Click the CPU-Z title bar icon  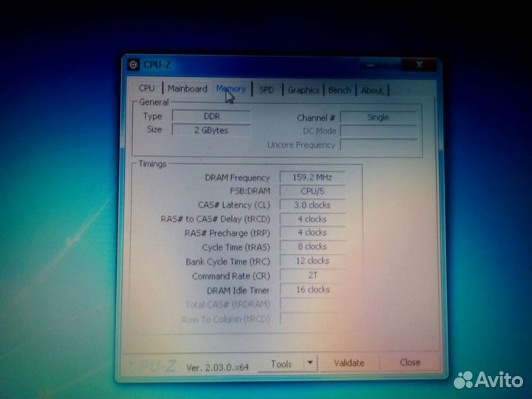point(133,64)
